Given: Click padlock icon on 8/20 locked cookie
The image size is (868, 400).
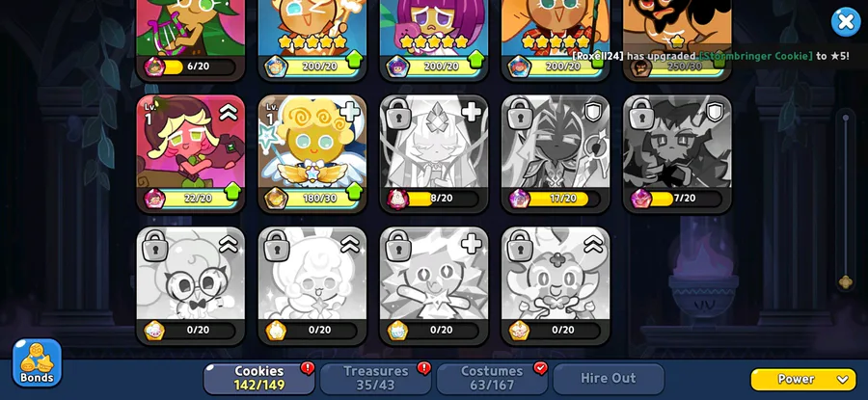Looking at the screenshot, I should click(398, 114).
